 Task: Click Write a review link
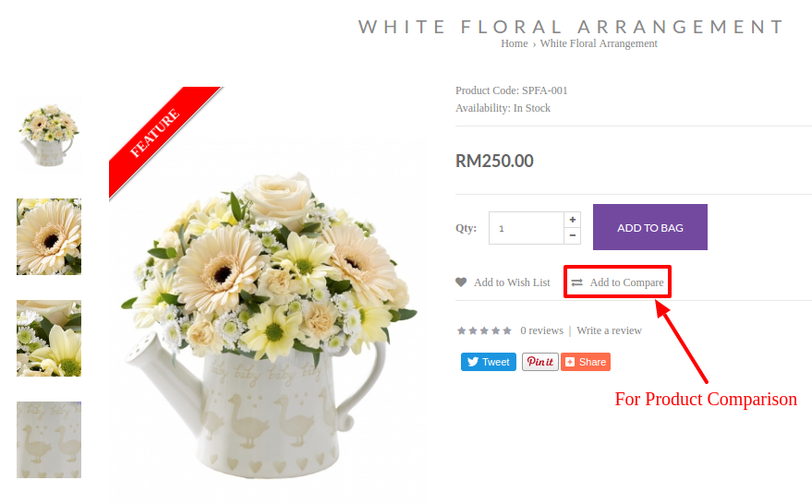click(609, 330)
